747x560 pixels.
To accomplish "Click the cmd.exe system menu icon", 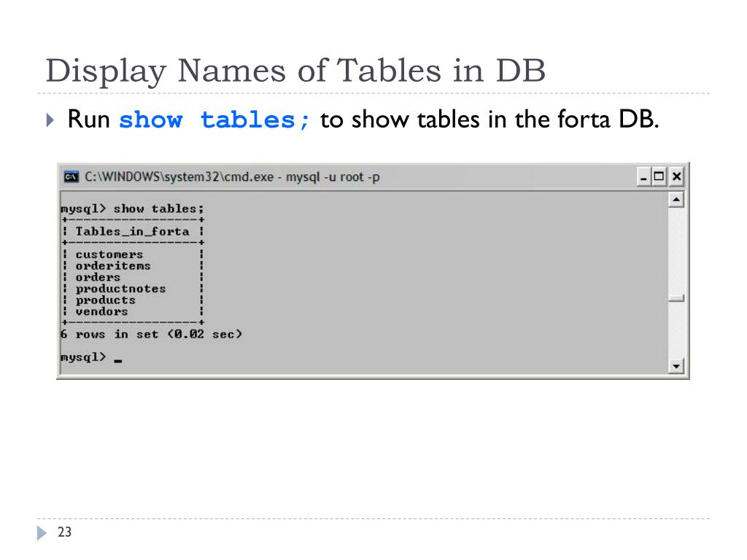I will click(71, 176).
